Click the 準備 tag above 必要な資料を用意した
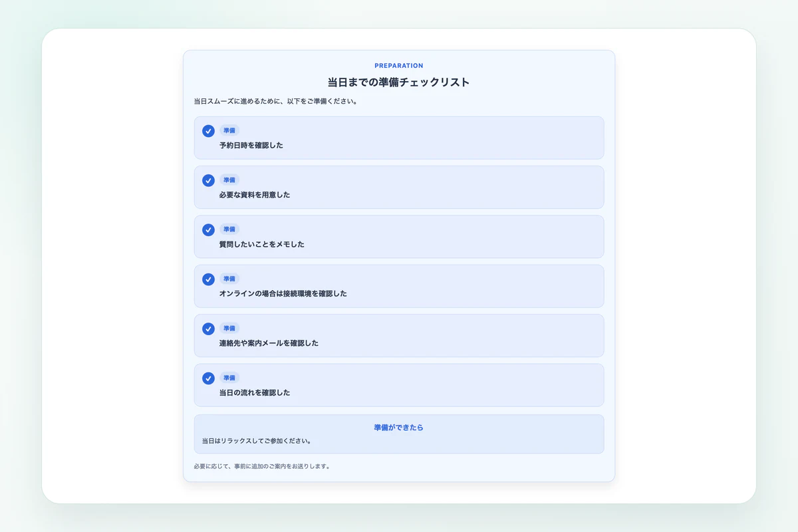Viewport: 798px width, 532px height. click(229, 180)
